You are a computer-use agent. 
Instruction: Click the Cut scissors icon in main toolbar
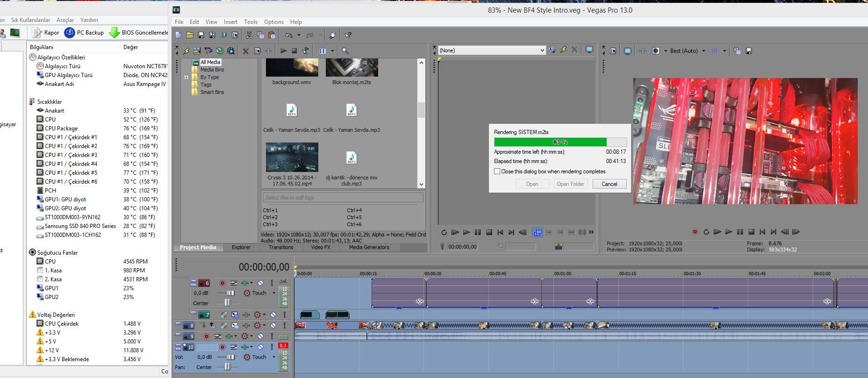(249, 35)
